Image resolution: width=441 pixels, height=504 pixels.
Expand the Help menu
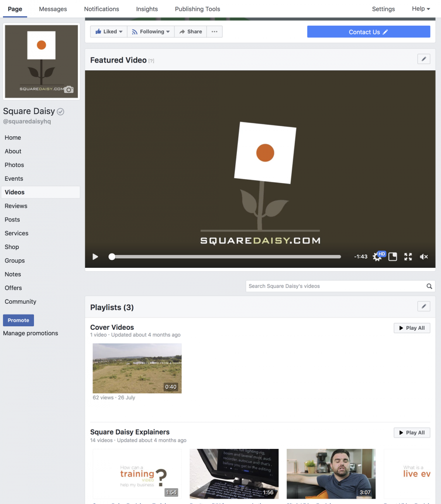(421, 9)
